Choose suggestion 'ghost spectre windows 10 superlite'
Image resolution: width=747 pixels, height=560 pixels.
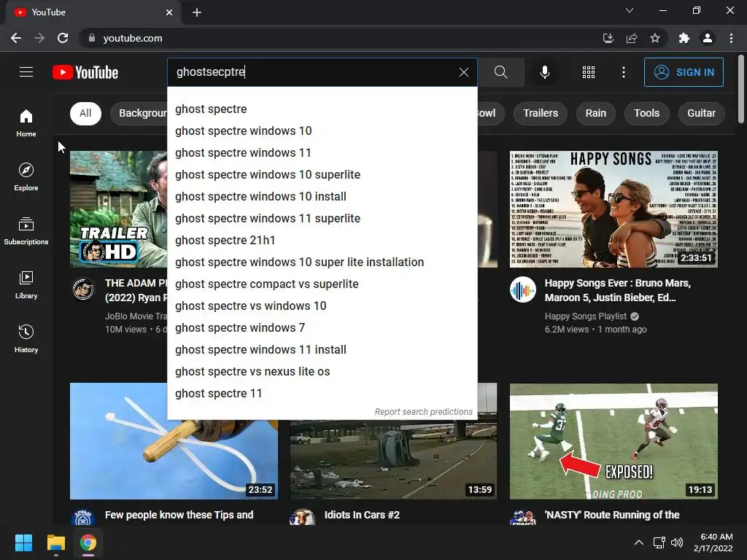pos(322,175)
